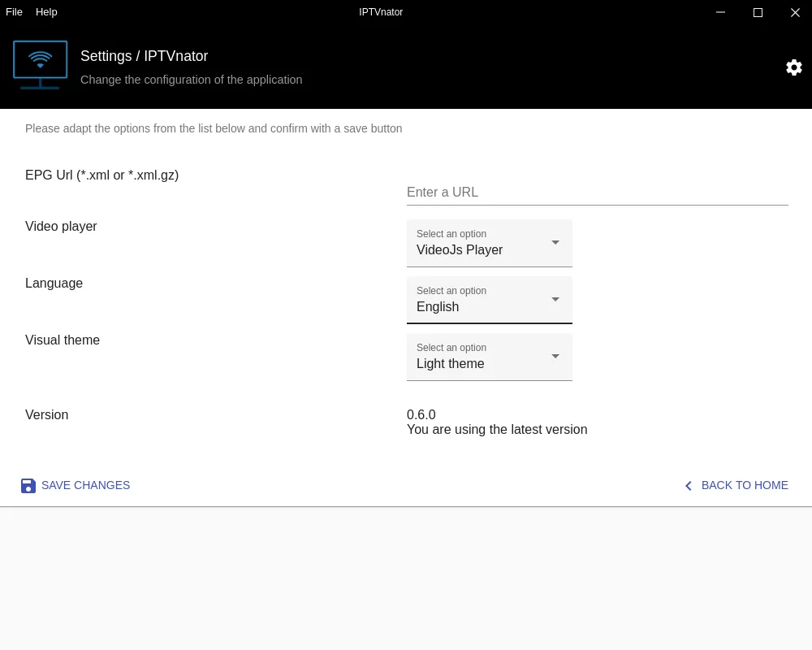Open the settings gear icon

[793, 67]
